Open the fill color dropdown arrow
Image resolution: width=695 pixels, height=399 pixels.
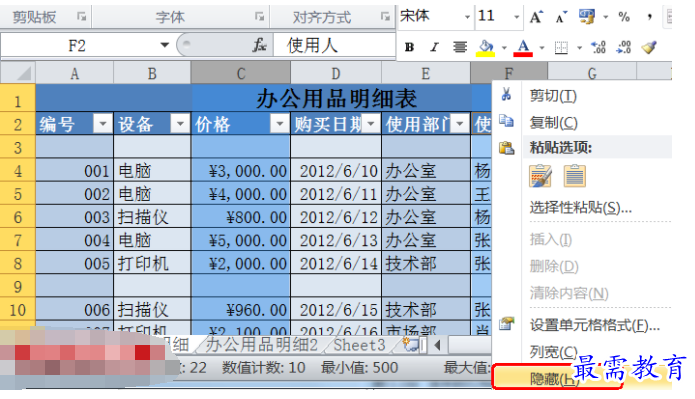[504, 47]
